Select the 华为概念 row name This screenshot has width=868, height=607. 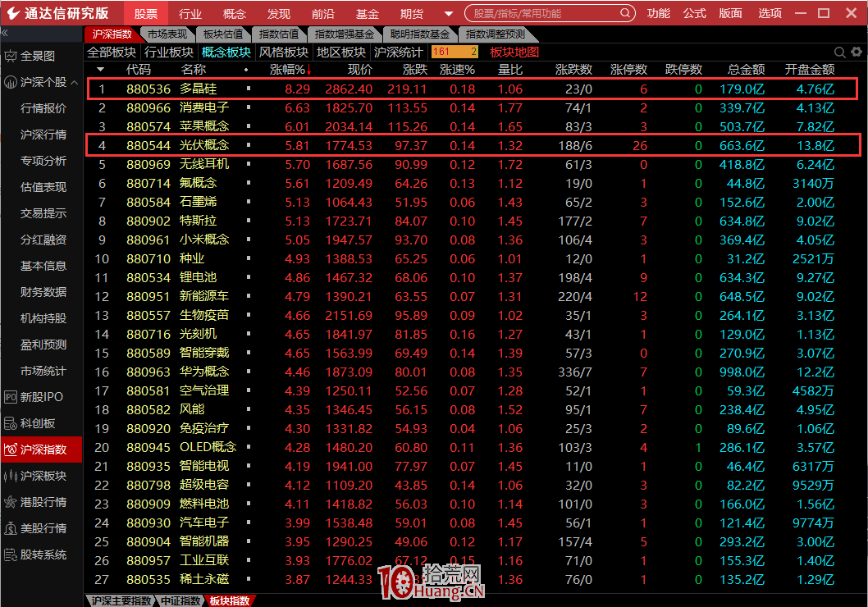(x=204, y=372)
